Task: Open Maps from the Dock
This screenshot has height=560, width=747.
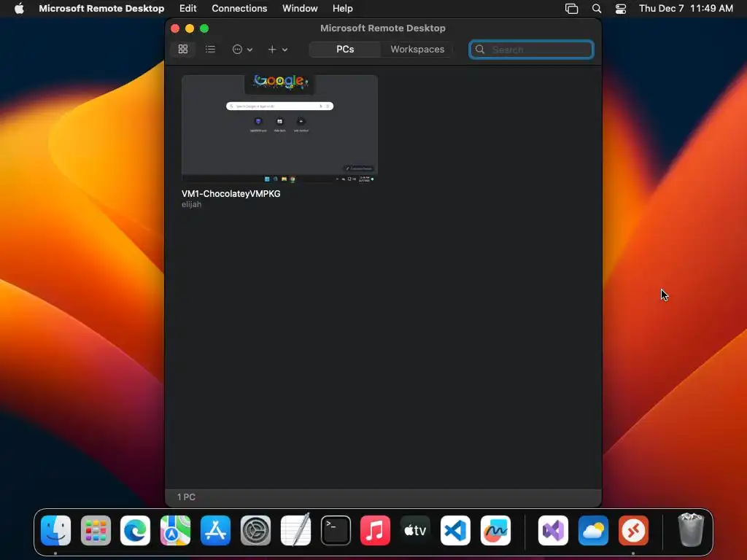Action: [x=175, y=530]
